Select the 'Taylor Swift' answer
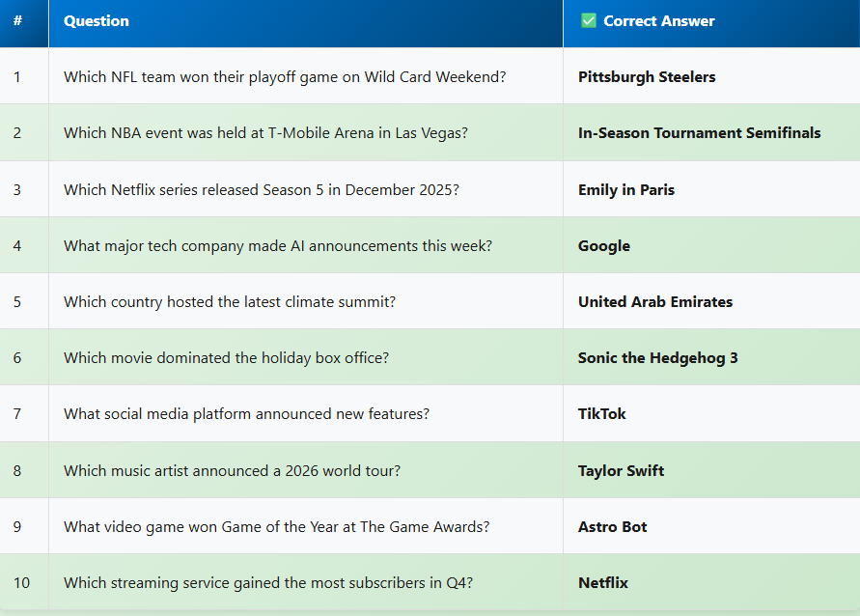Screen dimensions: 860x616 tap(622, 471)
